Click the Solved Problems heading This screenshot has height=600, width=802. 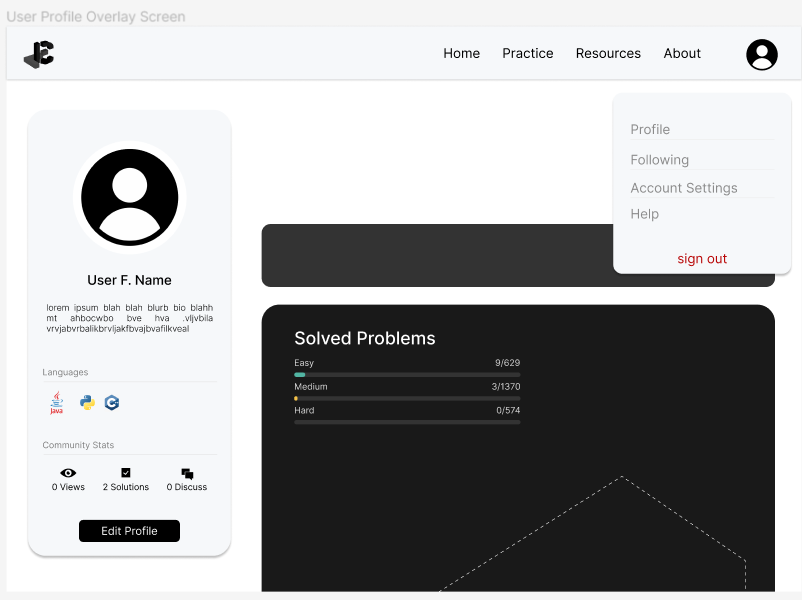[365, 338]
